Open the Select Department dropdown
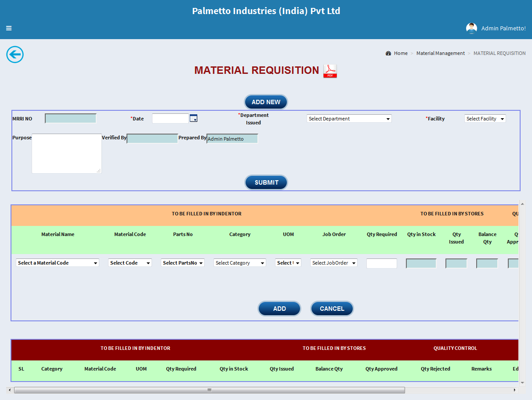 pos(349,119)
